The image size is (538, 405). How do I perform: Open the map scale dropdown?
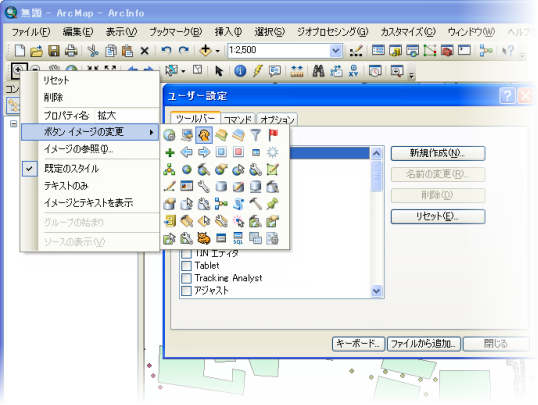[336, 51]
